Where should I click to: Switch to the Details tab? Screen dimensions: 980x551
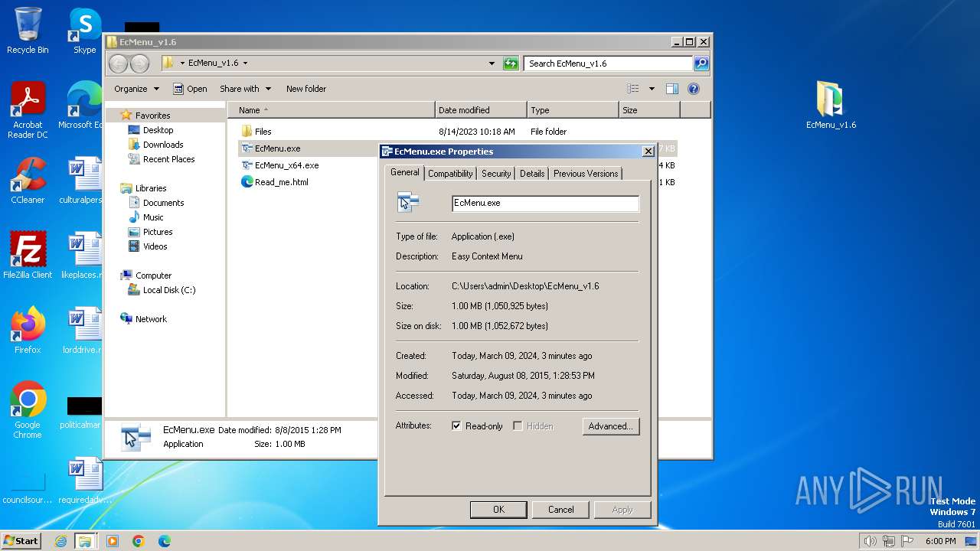532,174
